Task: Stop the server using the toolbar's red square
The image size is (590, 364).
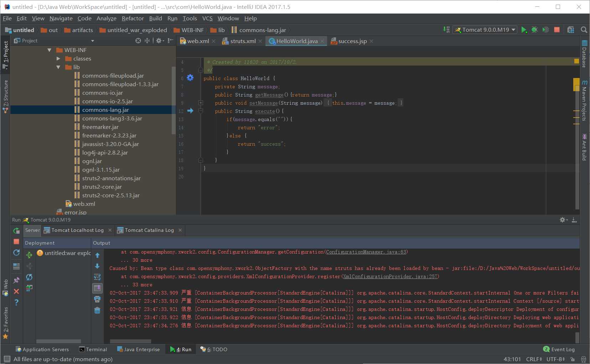Action: tap(557, 30)
